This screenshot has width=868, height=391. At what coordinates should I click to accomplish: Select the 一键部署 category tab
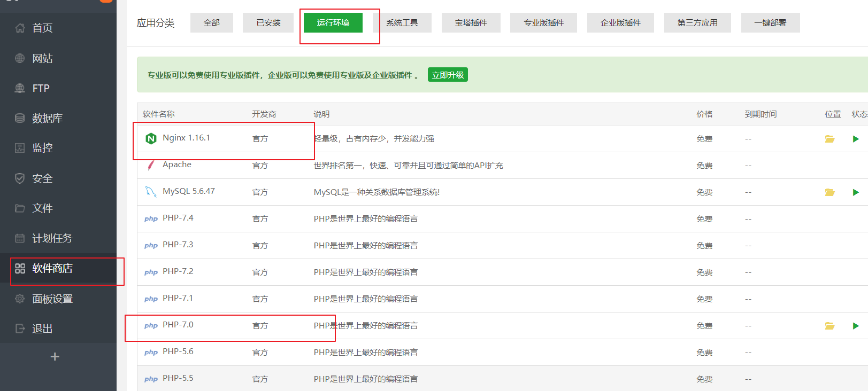point(771,23)
